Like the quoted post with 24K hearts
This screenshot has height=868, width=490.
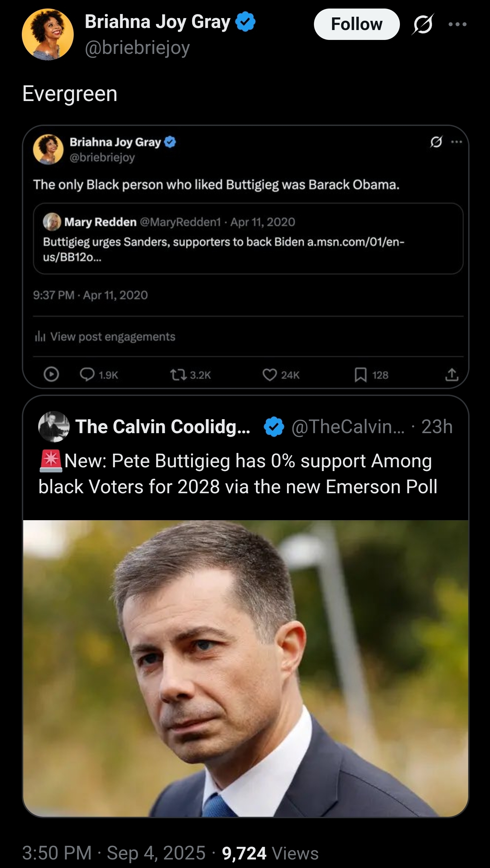pos(270,375)
